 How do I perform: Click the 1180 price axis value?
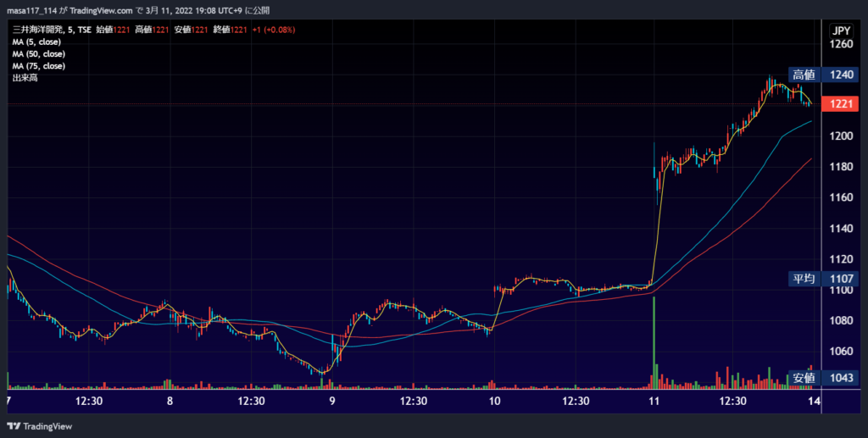tap(841, 166)
